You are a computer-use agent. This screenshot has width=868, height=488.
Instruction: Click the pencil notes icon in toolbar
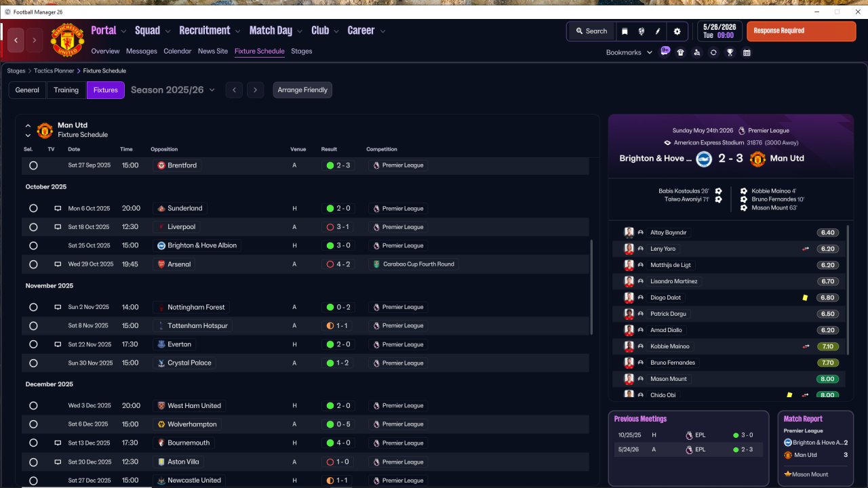pyautogui.click(x=658, y=31)
